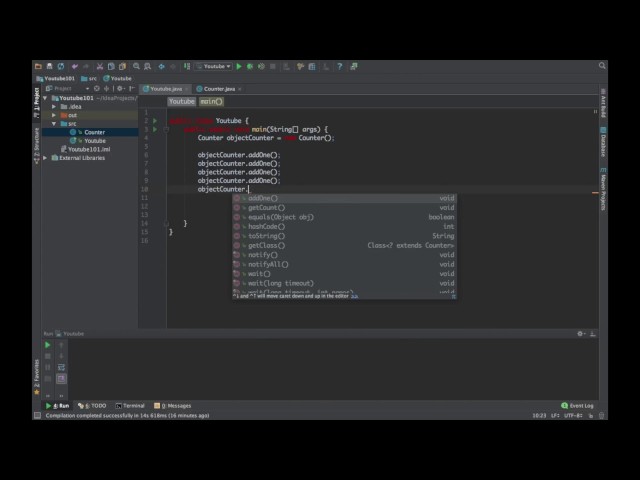The width and height of the screenshot is (640, 480).
Task: Open the Project tool window side tab
Action: tap(37, 103)
